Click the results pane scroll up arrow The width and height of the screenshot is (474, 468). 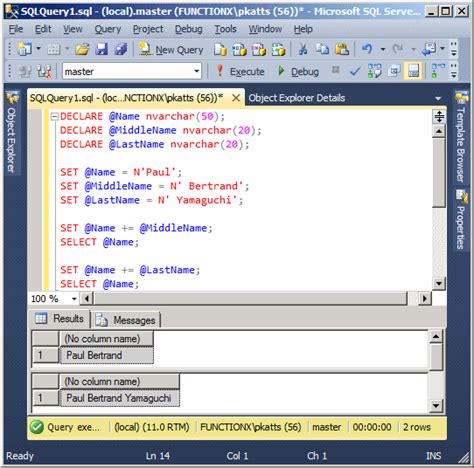click(436, 337)
